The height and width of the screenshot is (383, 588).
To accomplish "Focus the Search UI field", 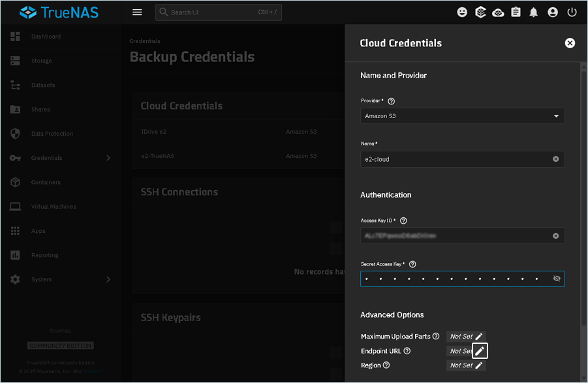I will (x=218, y=12).
